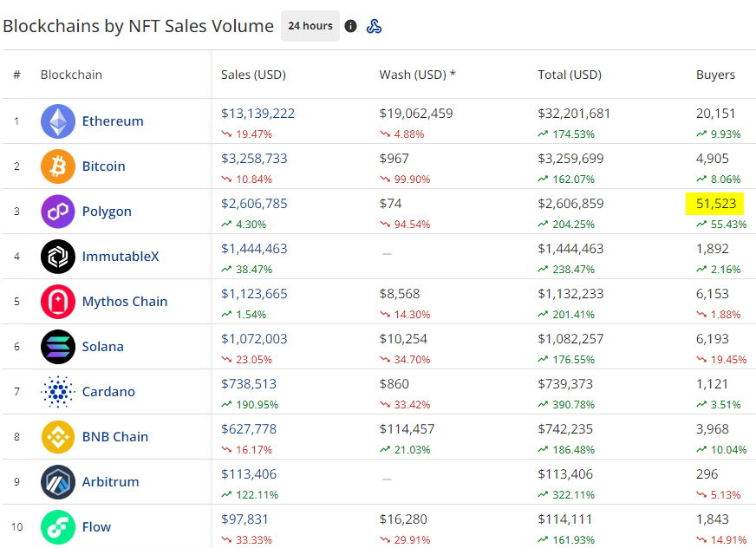Click Ethereum sales value $13,139,222
Image resolution: width=756 pixels, height=548 pixels.
[258, 114]
